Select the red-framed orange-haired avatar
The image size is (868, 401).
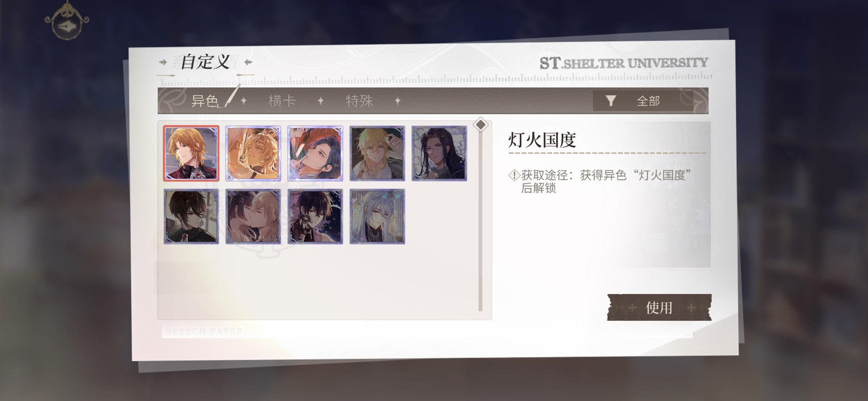click(x=191, y=154)
